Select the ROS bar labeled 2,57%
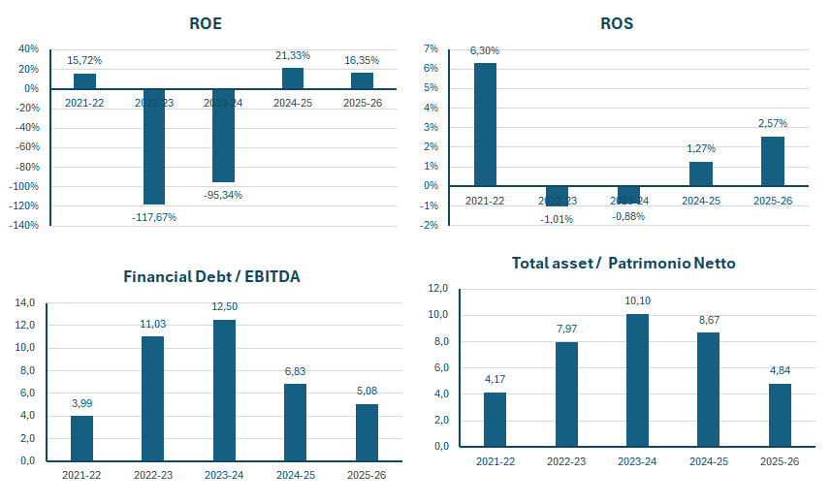Viewport: 831px width, 504px height. tap(773, 161)
